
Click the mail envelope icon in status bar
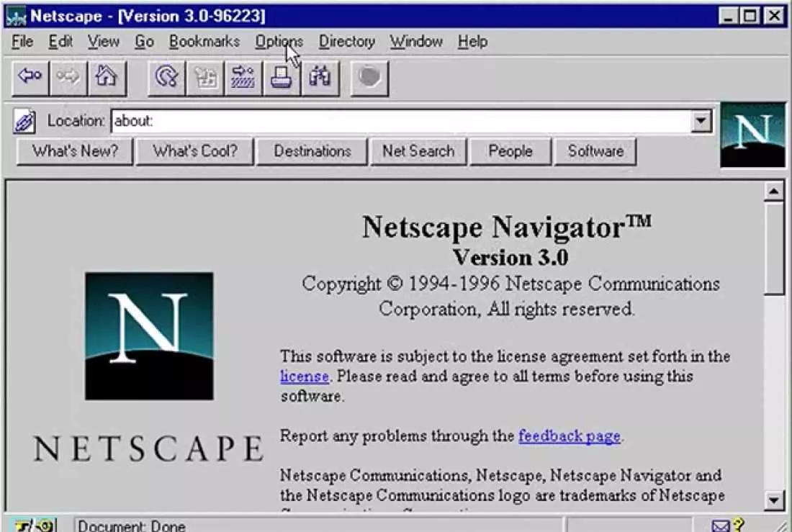pyautogui.click(x=721, y=526)
